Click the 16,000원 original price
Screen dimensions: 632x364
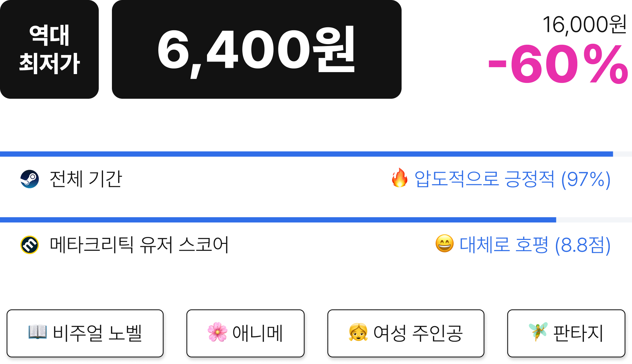[x=585, y=24]
